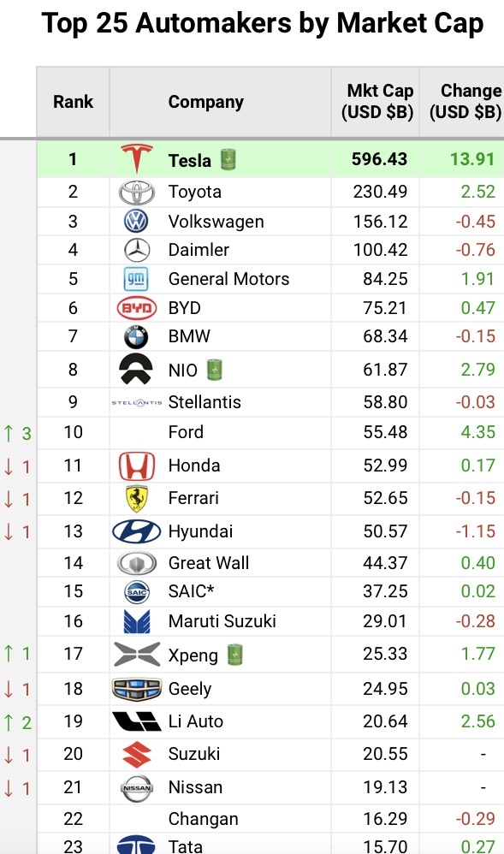Click the down arrow beside Honda rank
The height and width of the screenshot is (854, 504).
[9, 466]
